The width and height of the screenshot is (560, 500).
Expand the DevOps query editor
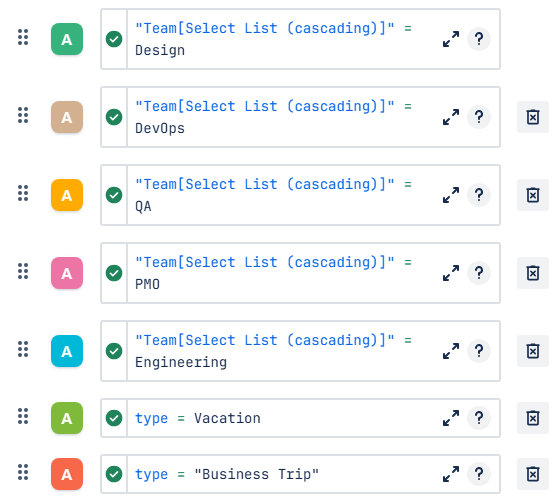coord(451,117)
